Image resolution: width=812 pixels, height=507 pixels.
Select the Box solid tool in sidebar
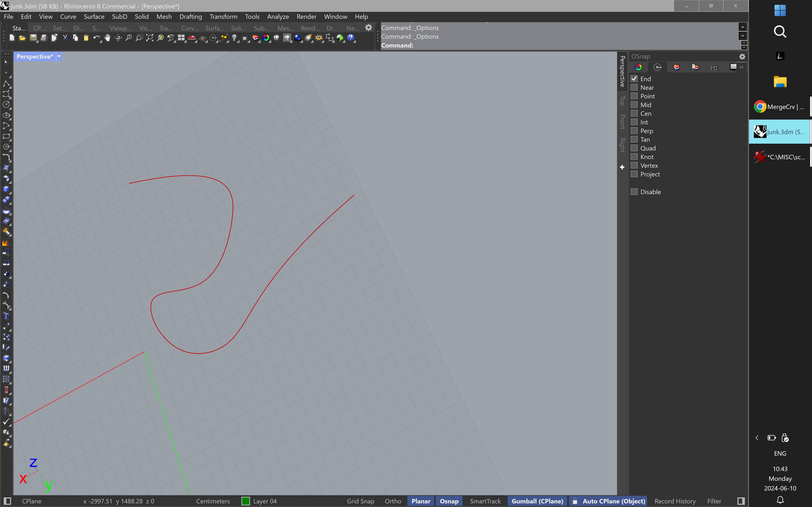(6, 189)
